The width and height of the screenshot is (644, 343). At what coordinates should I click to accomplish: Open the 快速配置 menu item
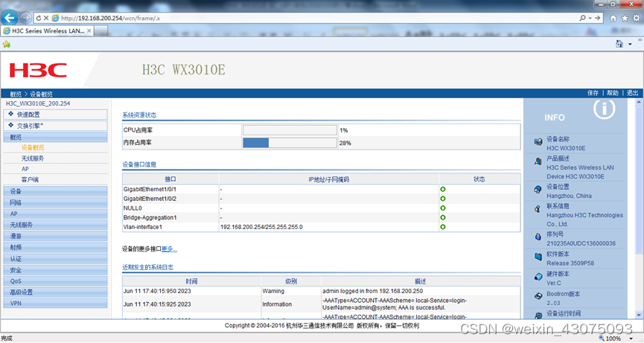click(x=55, y=115)
